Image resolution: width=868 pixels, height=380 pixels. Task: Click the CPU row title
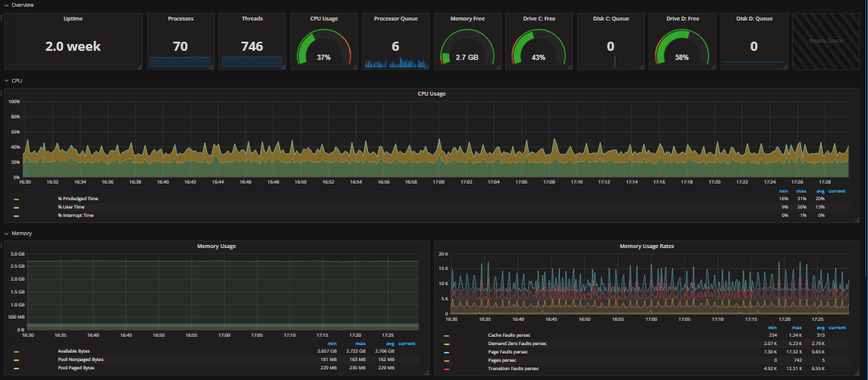[x=17, y=80]
